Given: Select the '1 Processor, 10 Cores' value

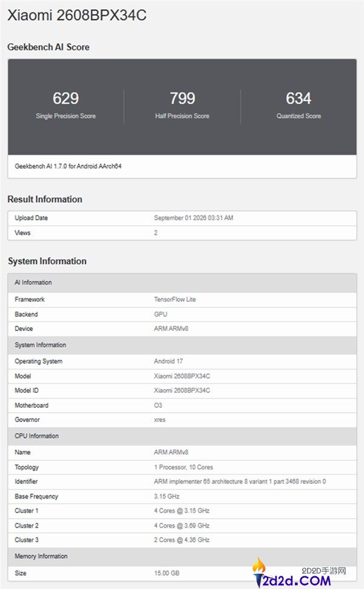Looking at the screenshot, I should (x=183, y=468).
